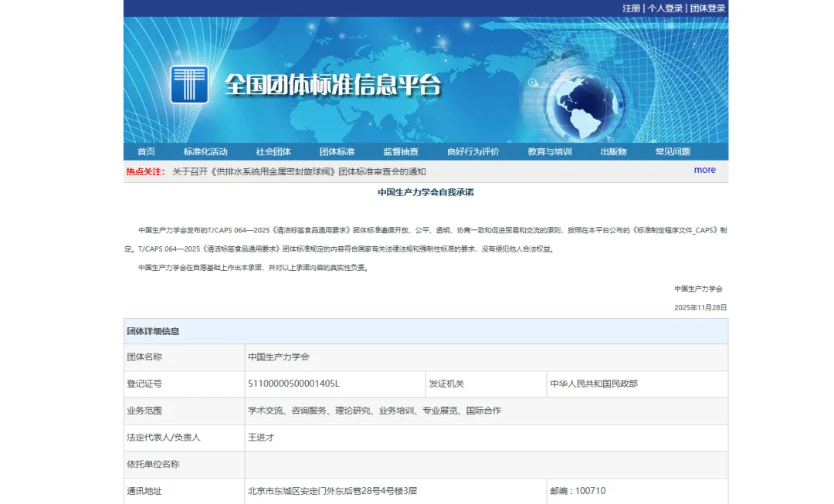Click the registration number 51100000500001405L cell
The image size is (834, 504).
pos(293,384)
